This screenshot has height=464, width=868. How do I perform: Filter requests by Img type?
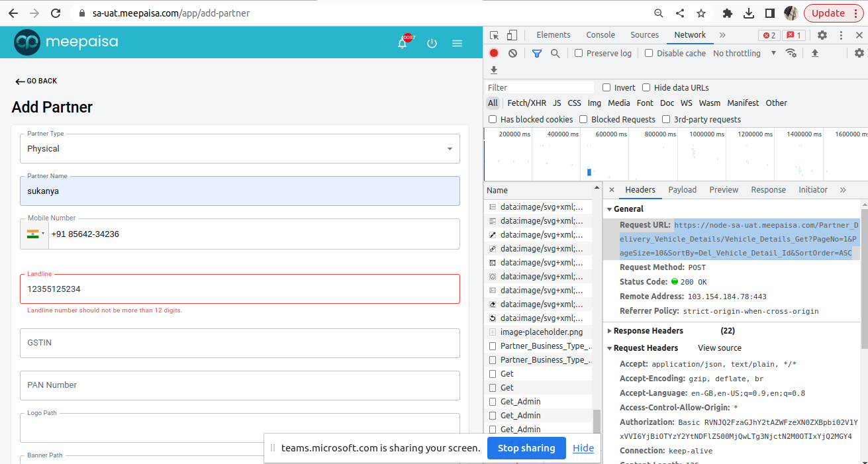click(x=595, y=103)
